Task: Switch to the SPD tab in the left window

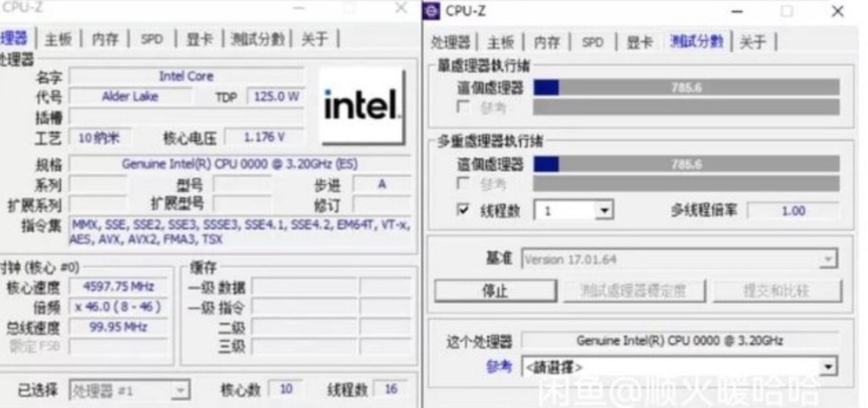Action: pyautogui.click(x=152, y=39)
